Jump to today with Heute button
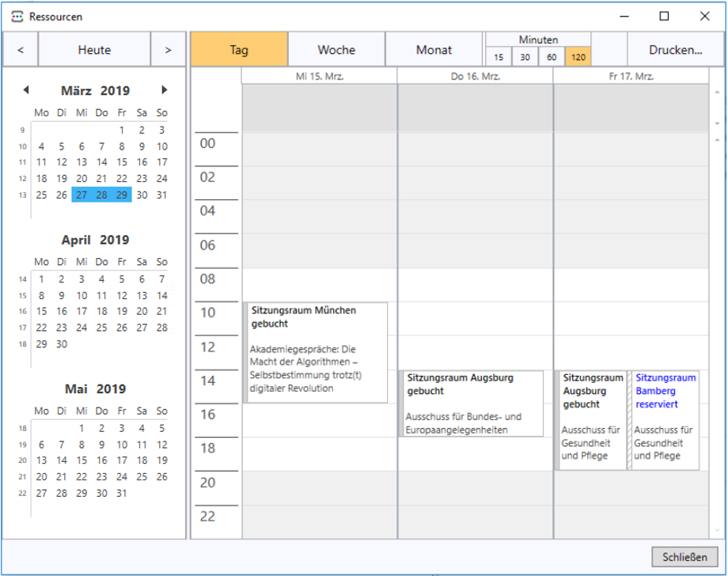 pos(94,50)
